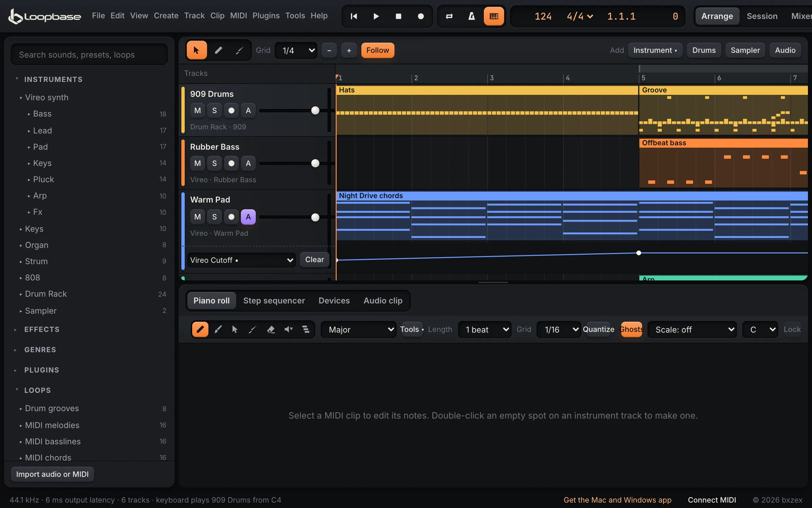This screenshot has height=508, width=812.
Task: Select the arrangement pointer tool
Action: pos(197,50)
